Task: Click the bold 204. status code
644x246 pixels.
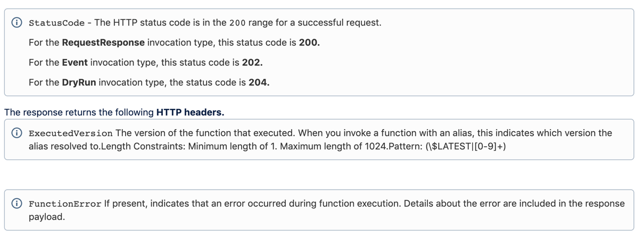Action: pyautogui.click(x=259, y=82)
